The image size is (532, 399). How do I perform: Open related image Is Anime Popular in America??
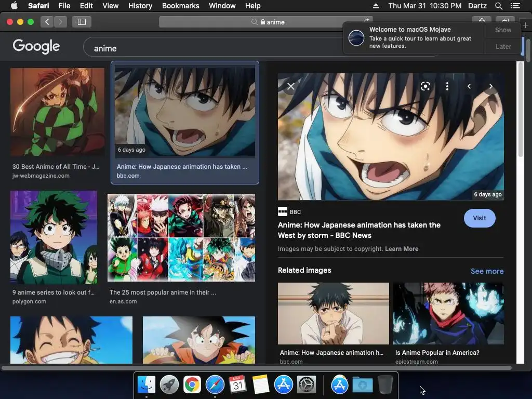pyautogui.click(x=448, y=313)
